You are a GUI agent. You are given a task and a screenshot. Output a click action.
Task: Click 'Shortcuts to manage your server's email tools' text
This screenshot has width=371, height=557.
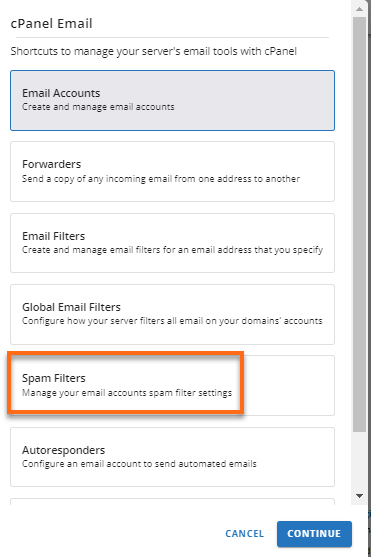[x=154, y=51]
